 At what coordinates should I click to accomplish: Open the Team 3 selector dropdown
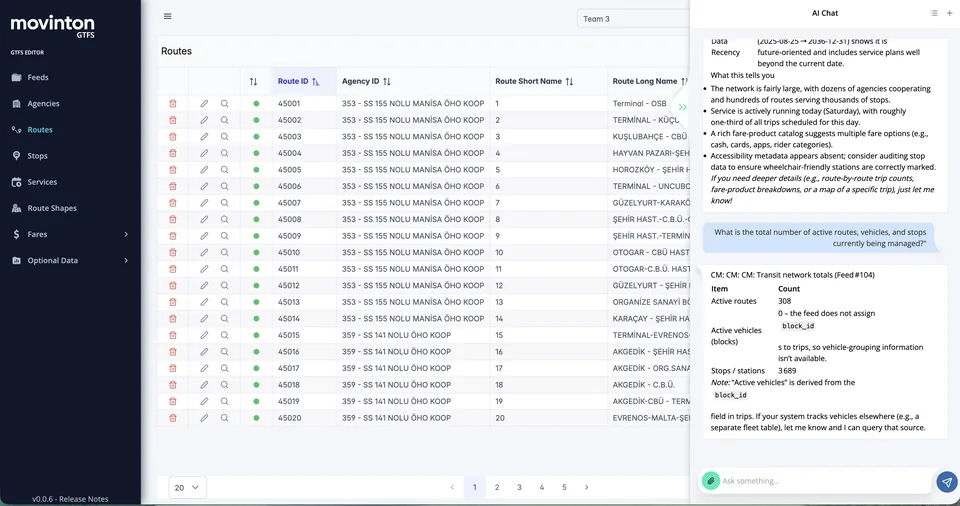[634, 19]
